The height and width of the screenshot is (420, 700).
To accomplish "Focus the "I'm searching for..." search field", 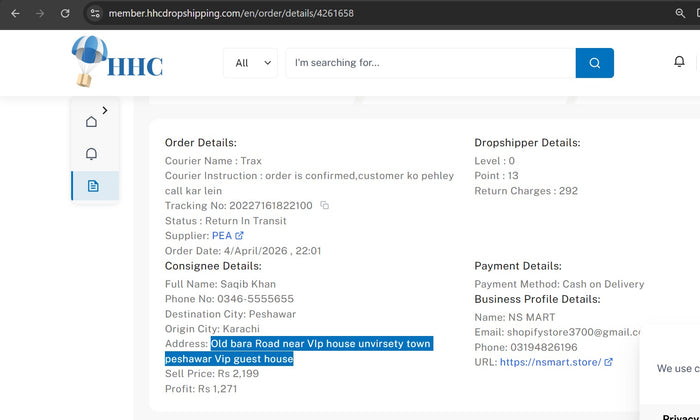I will [x=430, y=63].
